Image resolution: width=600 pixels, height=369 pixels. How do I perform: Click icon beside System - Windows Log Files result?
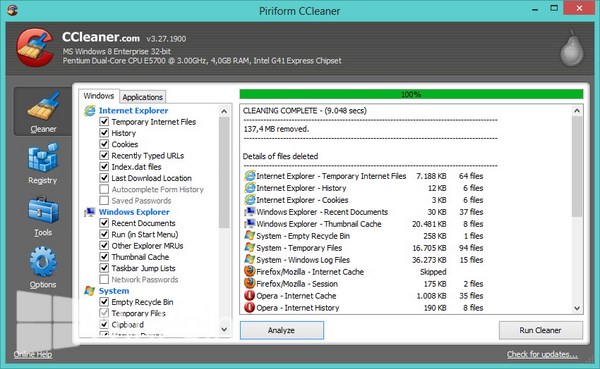(250, 260)
